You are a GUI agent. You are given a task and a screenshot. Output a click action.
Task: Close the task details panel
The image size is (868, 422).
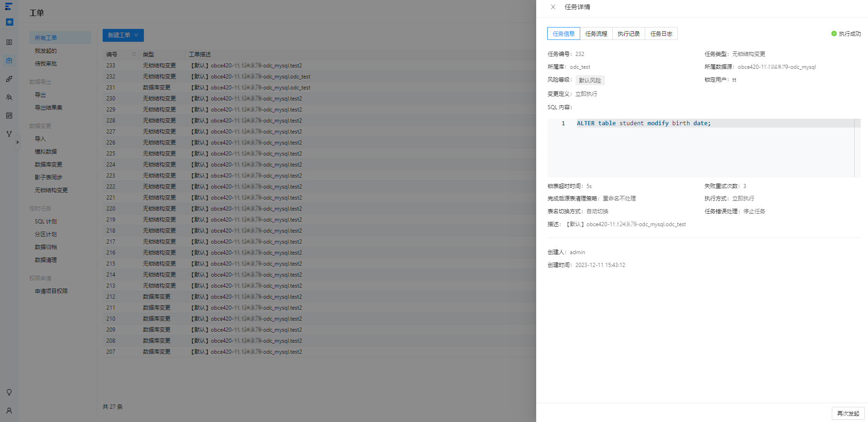pyautogui.click(x=553, y=7)
